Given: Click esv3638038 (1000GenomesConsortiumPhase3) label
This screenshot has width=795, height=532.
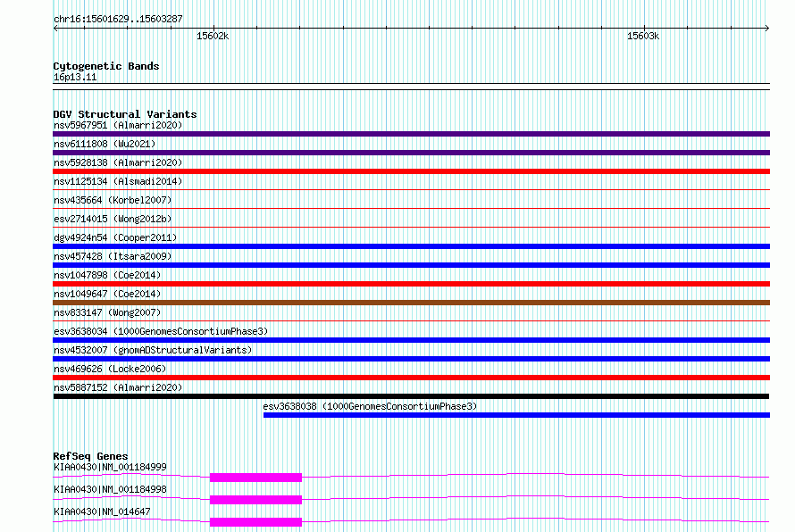Looking at the screenshot, I should point(370,406).
